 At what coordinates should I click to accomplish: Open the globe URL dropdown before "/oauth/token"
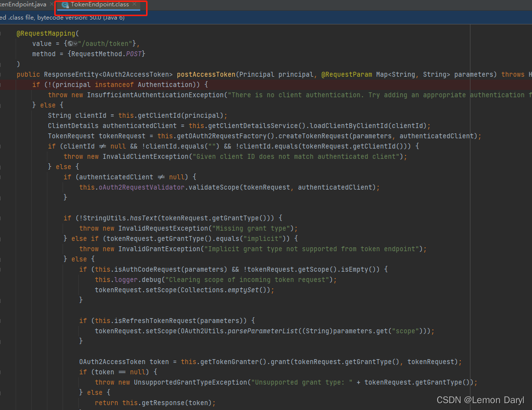[72, 43]
